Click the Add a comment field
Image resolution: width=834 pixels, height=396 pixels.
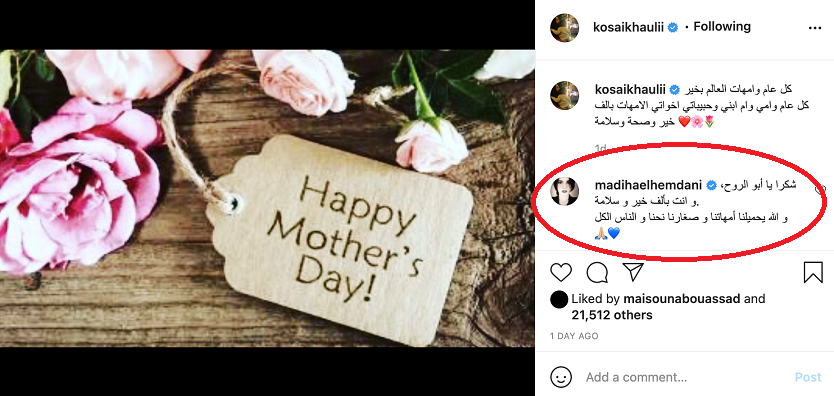point(686,377)
